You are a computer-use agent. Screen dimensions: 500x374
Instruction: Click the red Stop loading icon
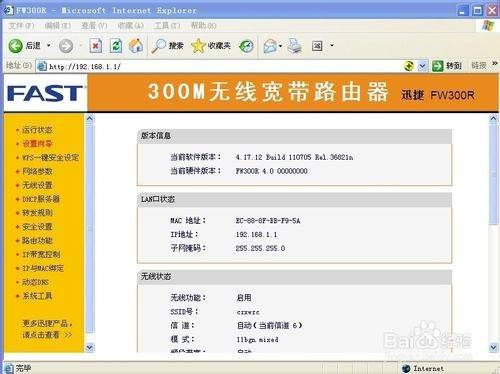point(96,46)
